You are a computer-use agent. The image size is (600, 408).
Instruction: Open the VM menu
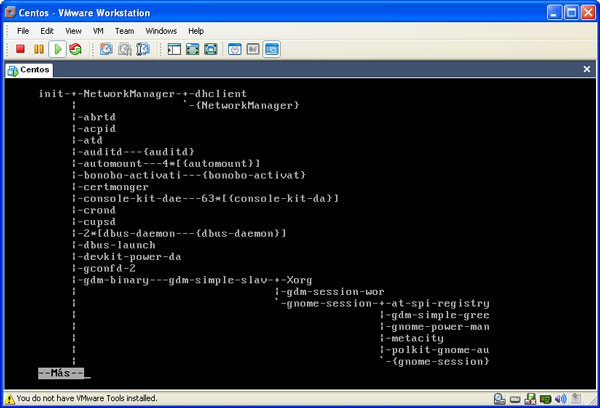98,31
